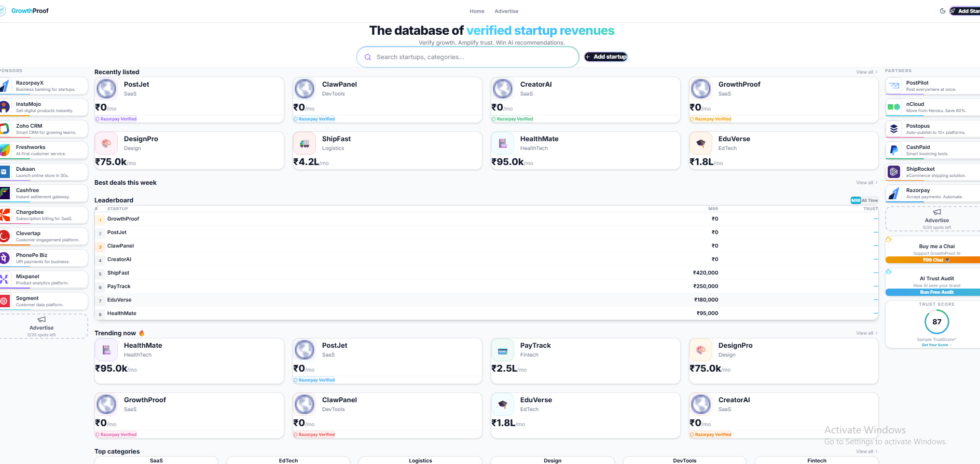The image size is (980, 464).
Task: Click the PhonePe Biz sponsor logo
Action: coord(5,258)
